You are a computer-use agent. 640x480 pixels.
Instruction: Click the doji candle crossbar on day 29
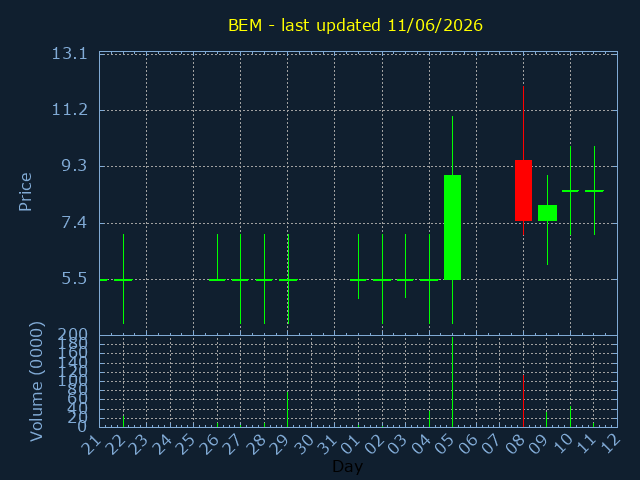coord(288,280)
